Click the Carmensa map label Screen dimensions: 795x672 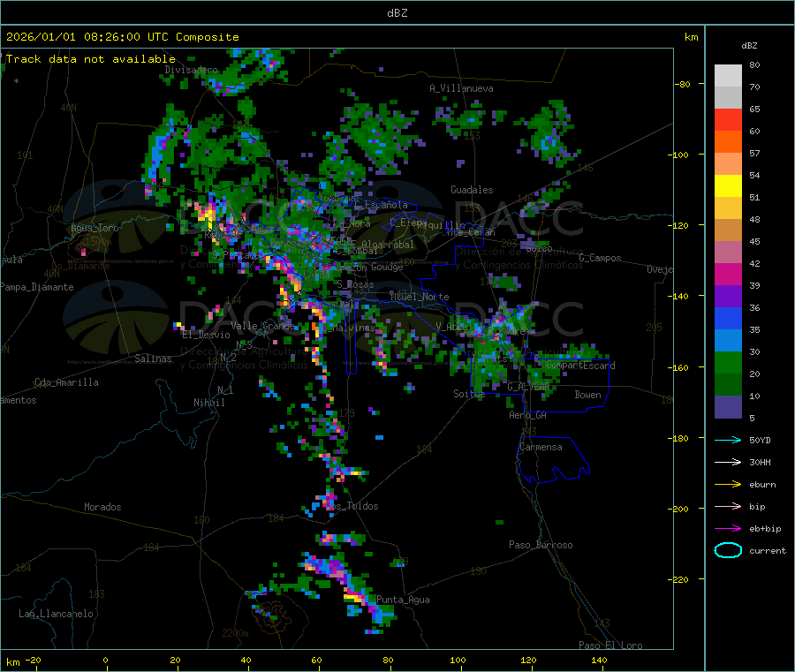541,447
